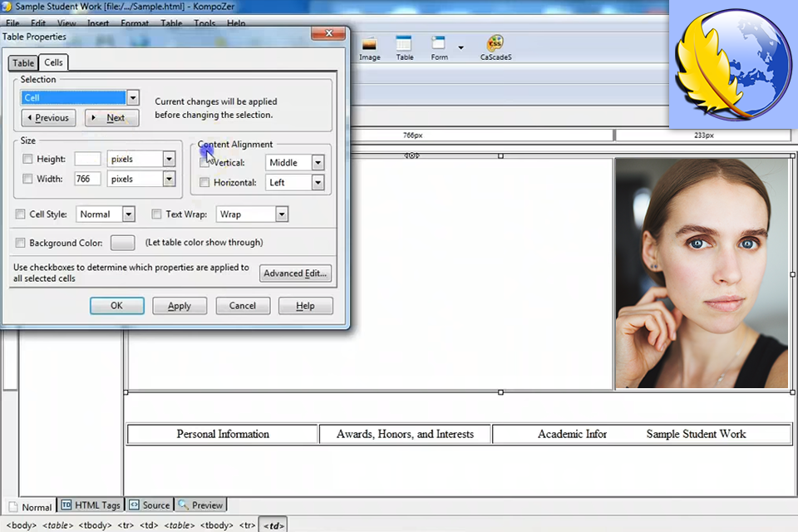Select the td tag in the status bar
This screenshot has height=532, width=798.
tap(273, 525)
